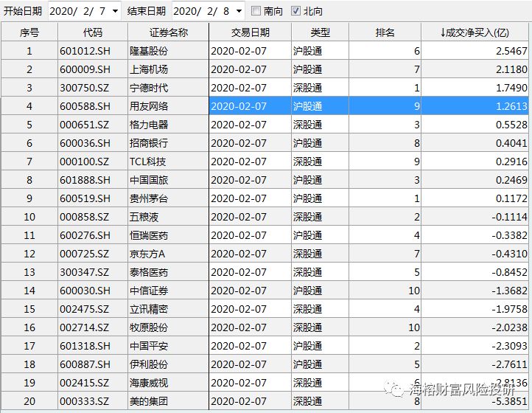Image resolution: width=532 pixels, height=413 pixels.
Task: Sort by the 排名 column header
Action: pyautogui.click(x=385, y=32)
